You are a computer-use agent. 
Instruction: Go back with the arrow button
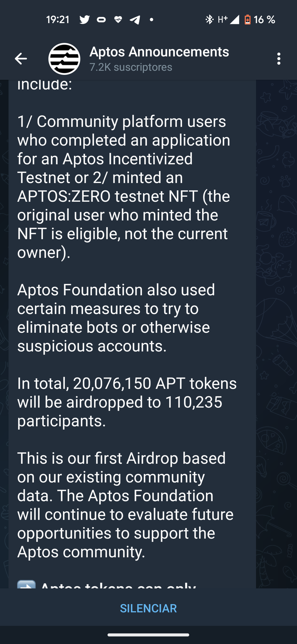coord(21,58)
